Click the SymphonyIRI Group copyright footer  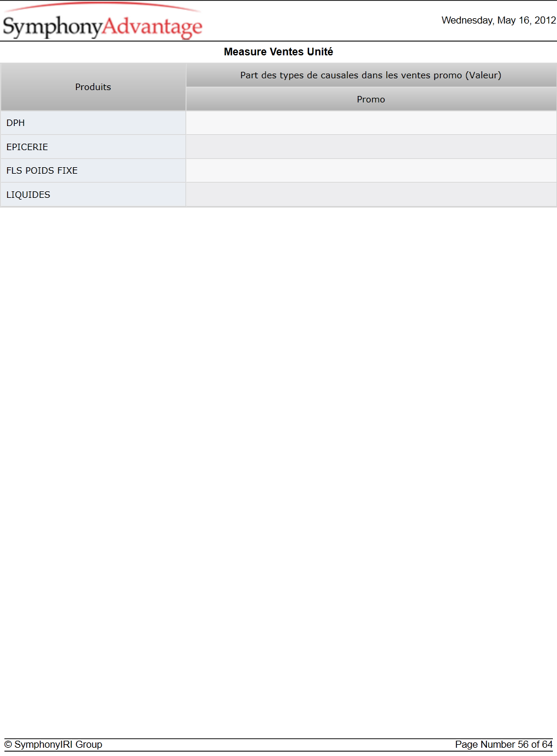point(53,745)
